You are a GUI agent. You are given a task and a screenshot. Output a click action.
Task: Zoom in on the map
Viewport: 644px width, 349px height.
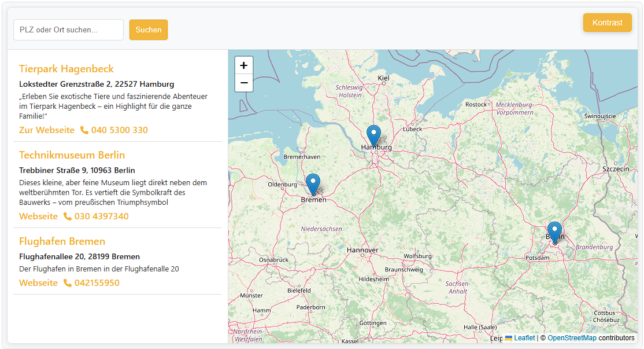point(244,65)
